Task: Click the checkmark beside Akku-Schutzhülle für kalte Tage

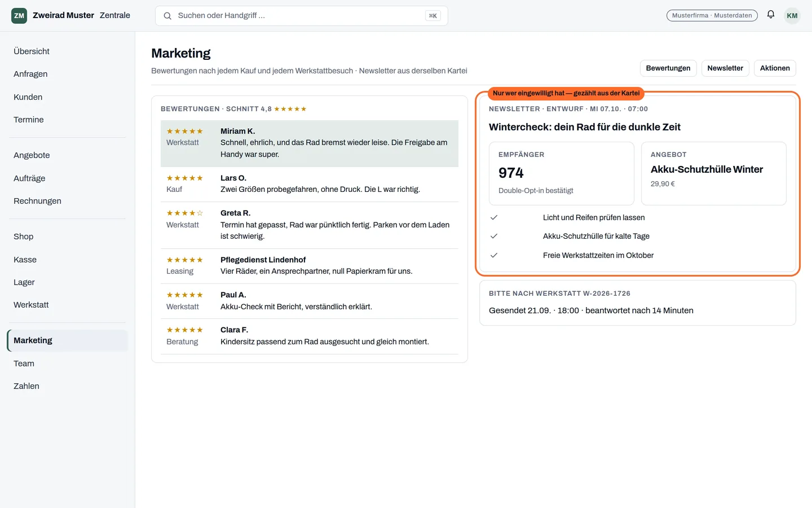Action: [x=494, y=236]
